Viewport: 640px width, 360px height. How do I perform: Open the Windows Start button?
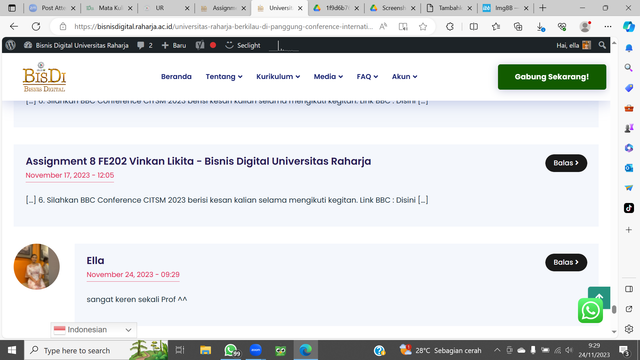click(12, 350)
